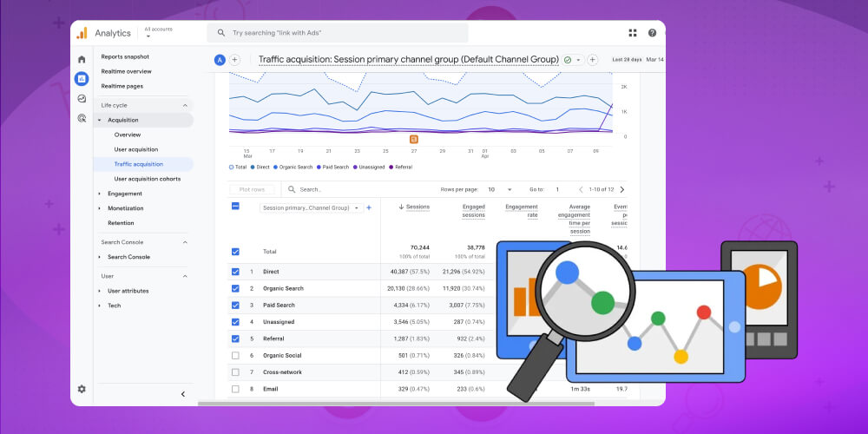Click the Engagement rate column header

coord(522,211)
